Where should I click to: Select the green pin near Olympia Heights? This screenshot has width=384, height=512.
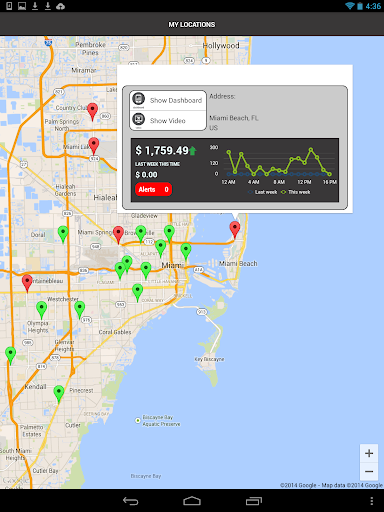[x=41, y=310]
